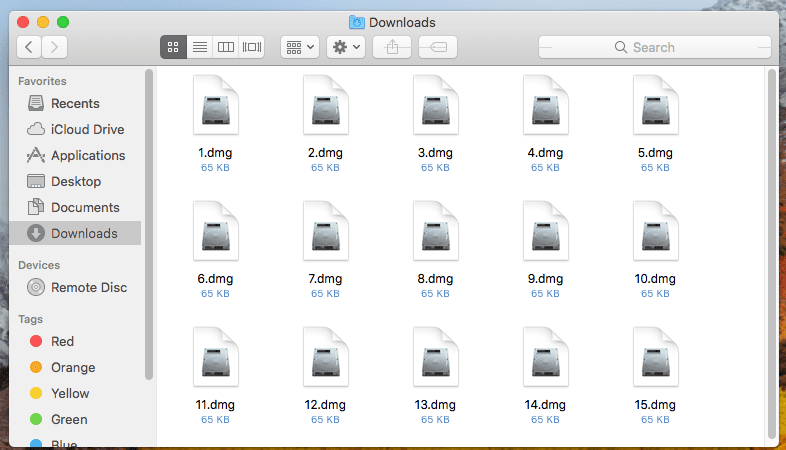Click in the Search field
This screenshot has height=450, width=786.
tap(655, 47)
